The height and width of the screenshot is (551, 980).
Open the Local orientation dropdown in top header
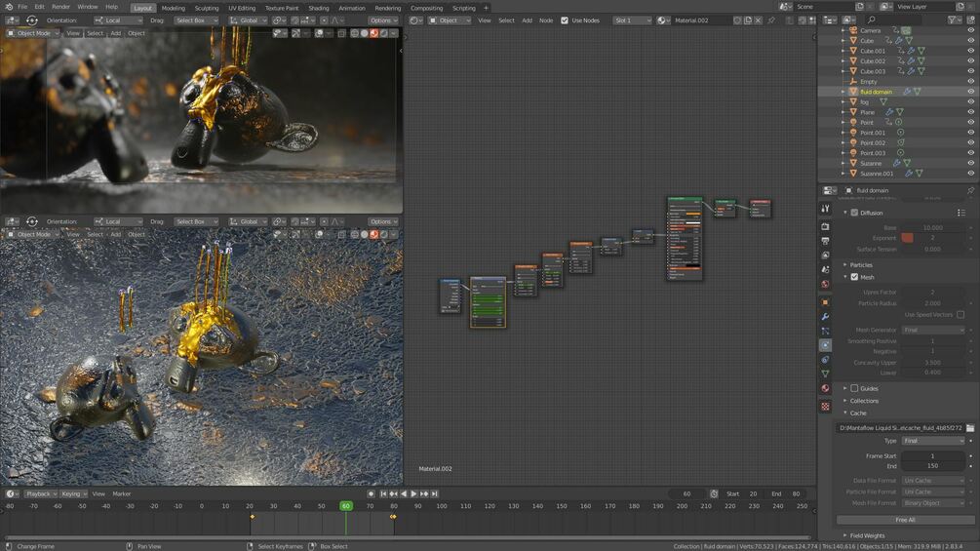(117, 20)
